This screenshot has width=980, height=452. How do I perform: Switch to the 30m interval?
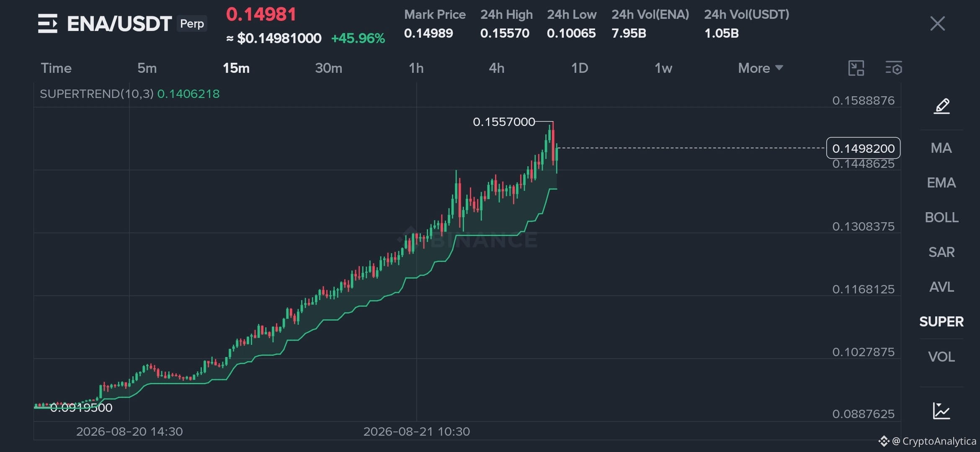click(x=329, y=68)
